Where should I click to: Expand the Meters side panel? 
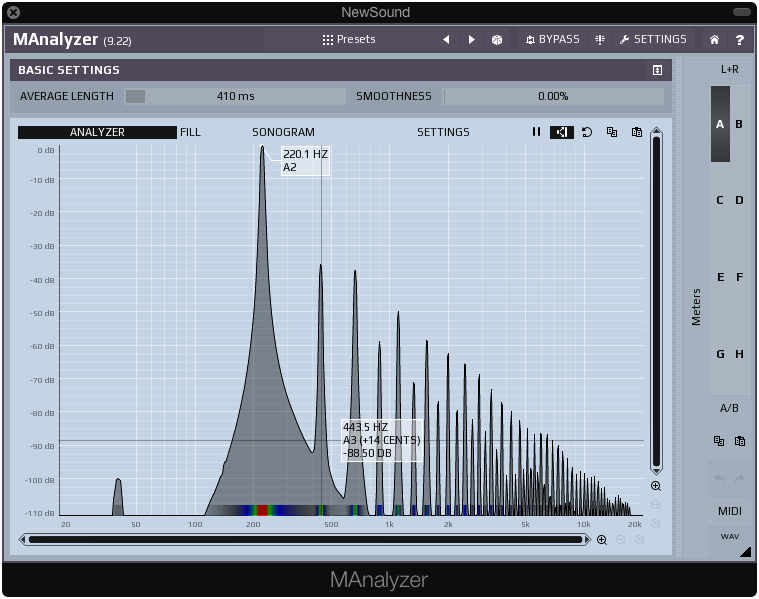tap(696, 307)
